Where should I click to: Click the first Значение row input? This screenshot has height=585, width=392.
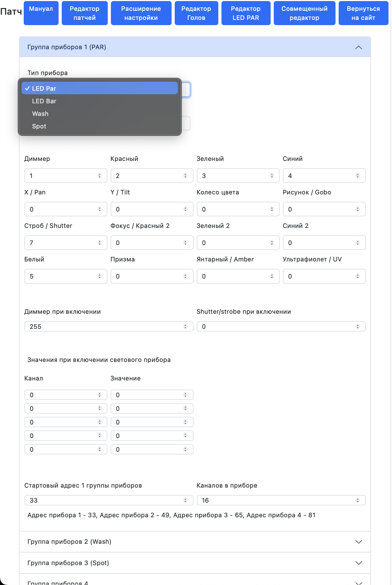[152, 395]
